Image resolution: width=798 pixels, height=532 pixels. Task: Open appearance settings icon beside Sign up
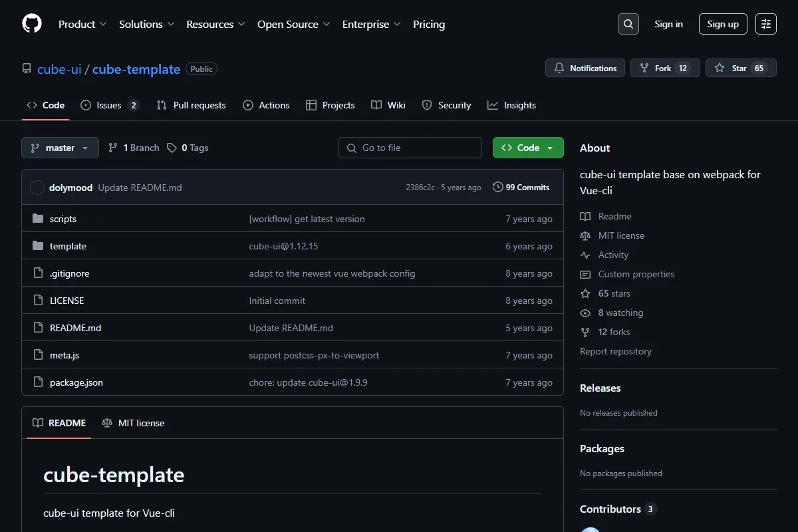point(766,24)
